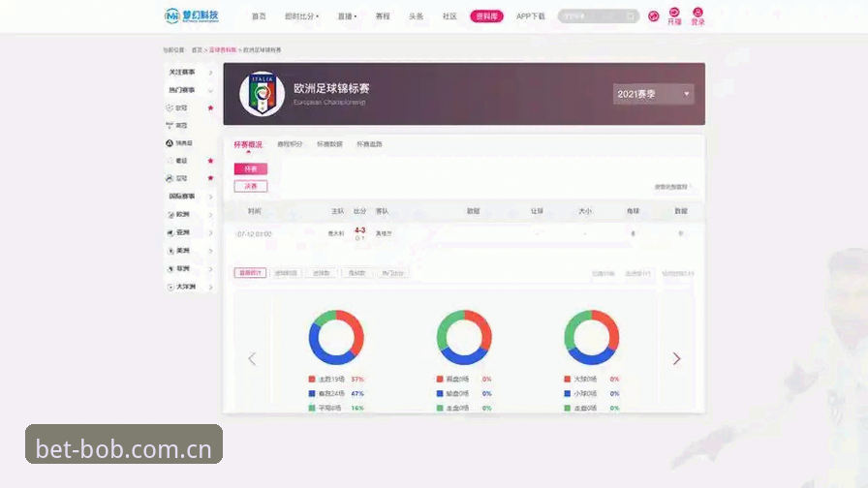Expand the 国际赛事 sidebar section
Screen dimensions: 868x488
point(191,197)
